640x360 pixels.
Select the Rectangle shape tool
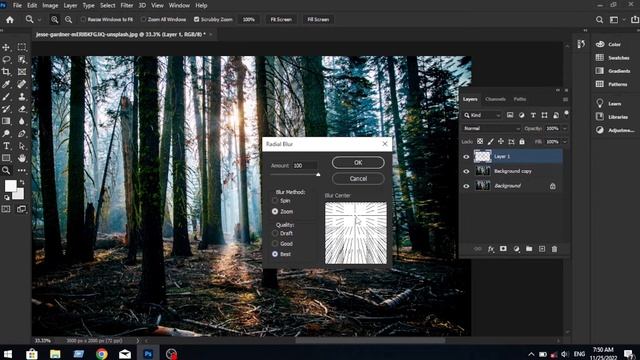tap(6, 158)
